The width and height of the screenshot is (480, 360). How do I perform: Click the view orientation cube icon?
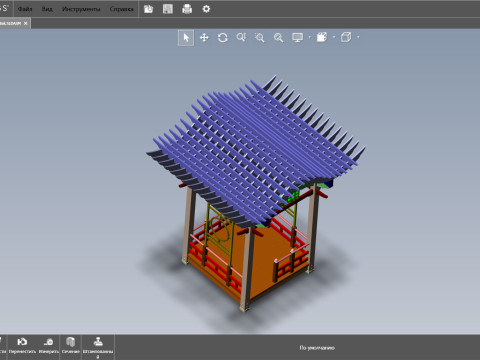346,37
